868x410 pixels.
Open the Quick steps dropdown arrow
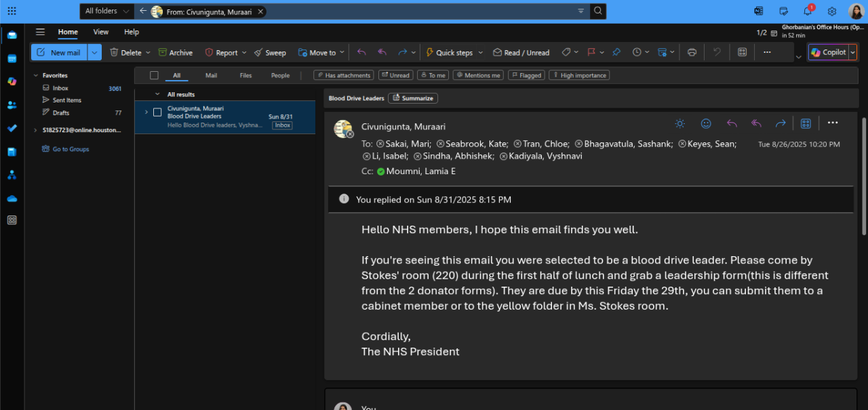point(481,52)
